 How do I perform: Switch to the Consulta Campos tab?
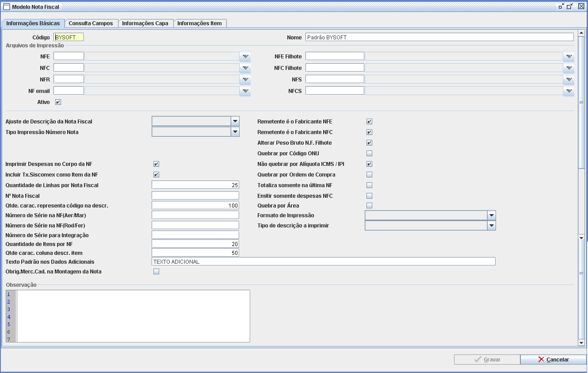(x=91, y=23)
